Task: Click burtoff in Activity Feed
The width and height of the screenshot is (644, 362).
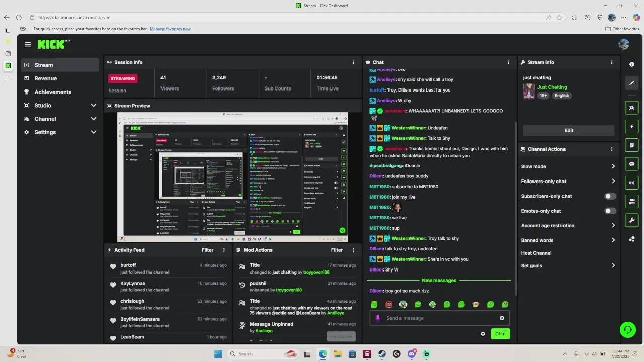Action: pyautogui.click(x=128, y=265)
